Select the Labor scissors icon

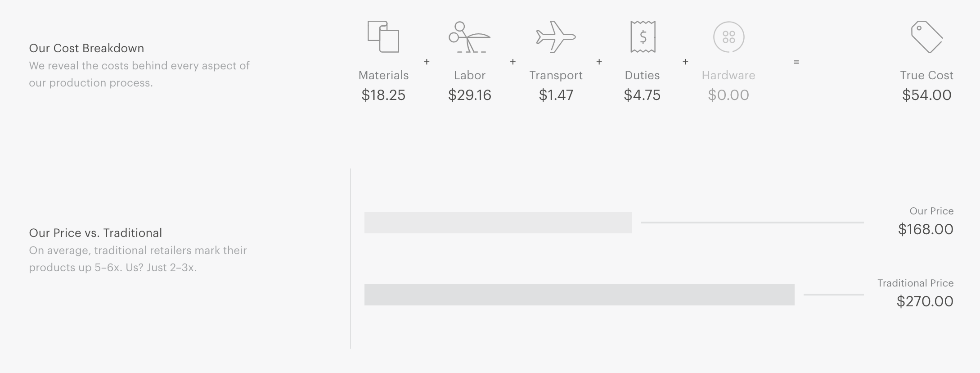pos(469,36)
